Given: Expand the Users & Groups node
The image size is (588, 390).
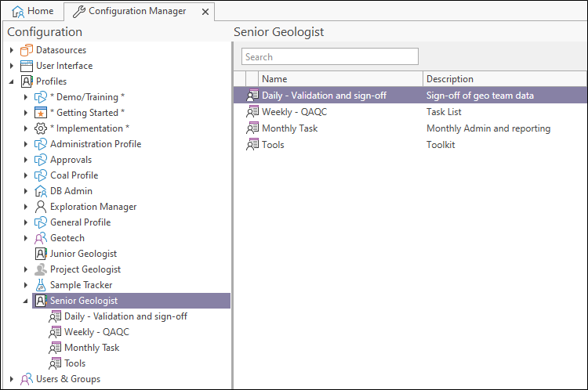Looking at the screenshot, I should tap(12, 379).
